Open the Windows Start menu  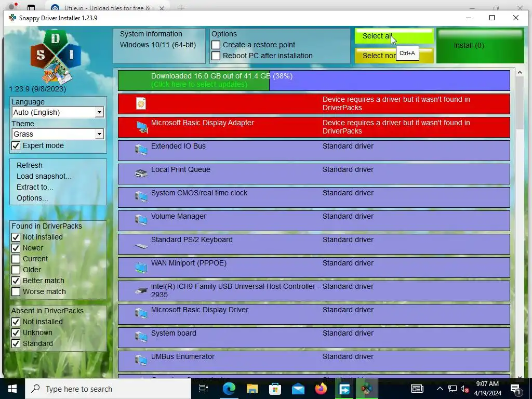point(12,389)
